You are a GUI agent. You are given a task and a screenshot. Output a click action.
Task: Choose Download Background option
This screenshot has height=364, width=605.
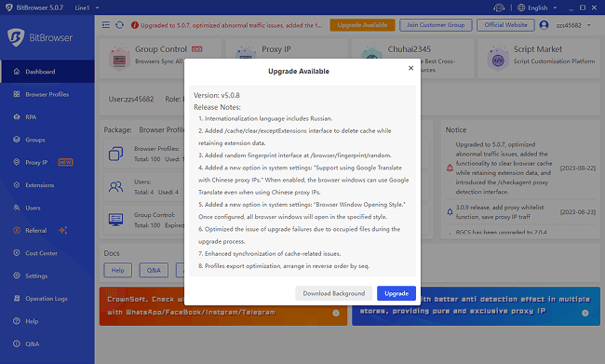[334, 293]
